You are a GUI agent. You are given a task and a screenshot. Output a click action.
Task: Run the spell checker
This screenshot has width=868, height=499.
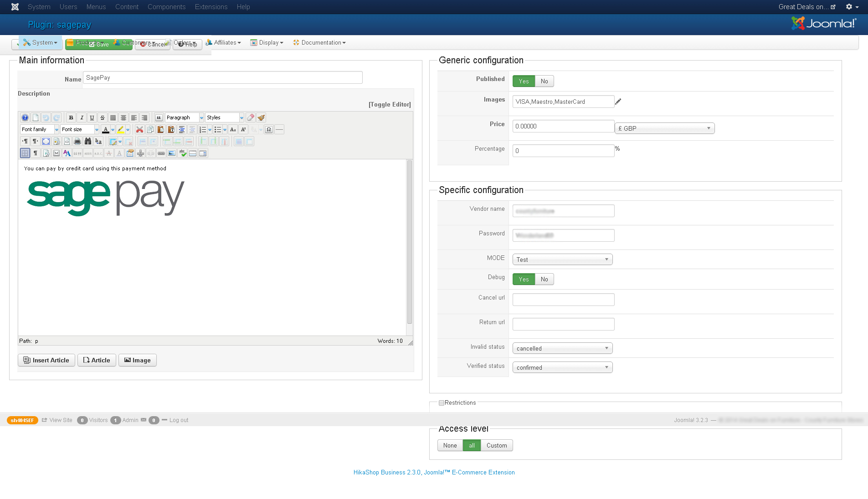click(182, 153)
